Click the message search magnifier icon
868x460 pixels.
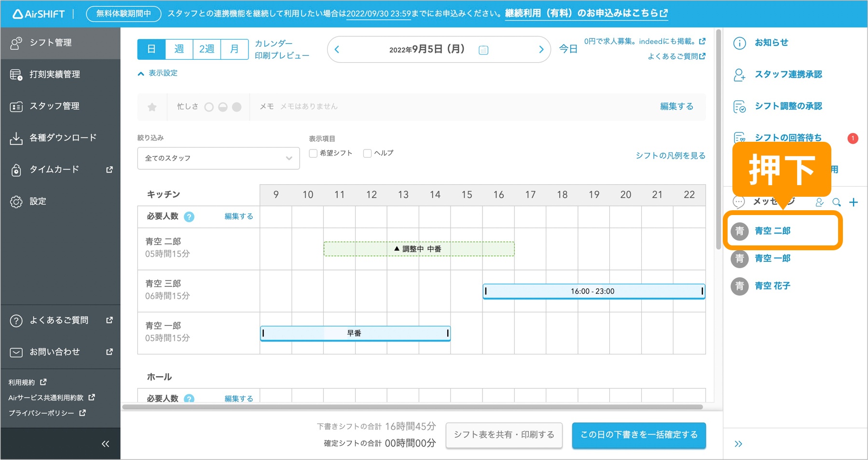click(x=836, y=203)
